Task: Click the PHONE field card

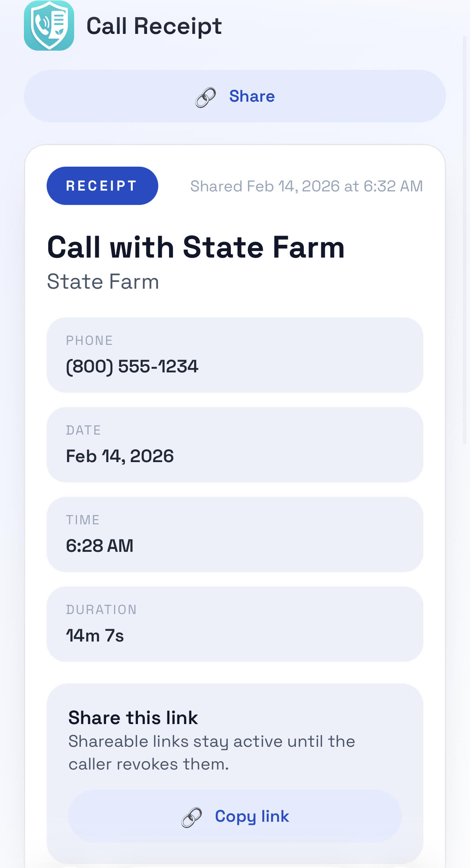Action: pyautogui.click(x=235, y=354)
